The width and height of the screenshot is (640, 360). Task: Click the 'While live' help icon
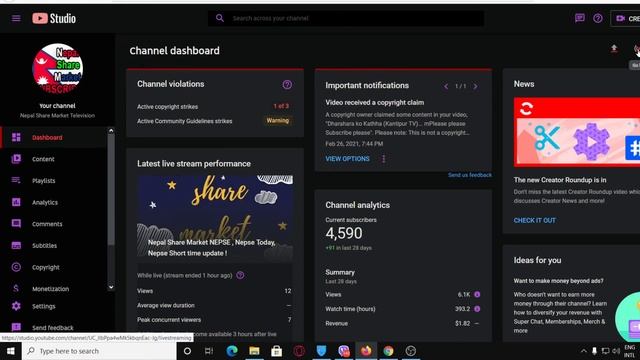(240, 275)
